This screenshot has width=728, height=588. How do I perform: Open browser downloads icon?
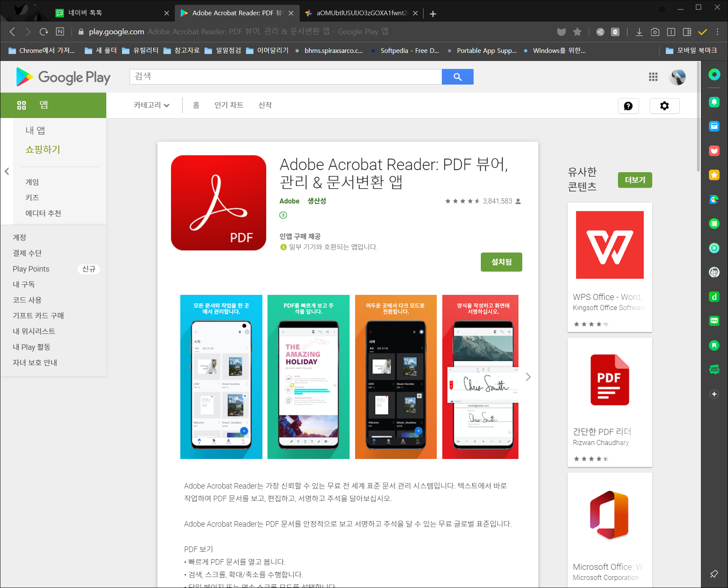(x=639, y=32)
